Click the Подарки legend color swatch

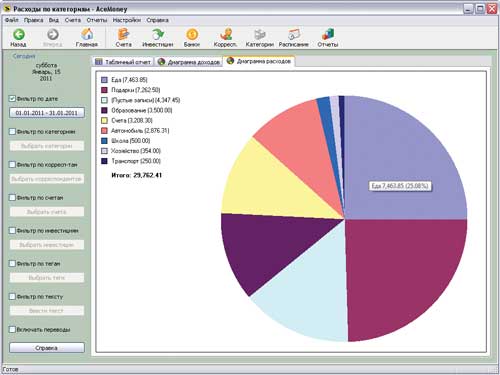[104, 90]
